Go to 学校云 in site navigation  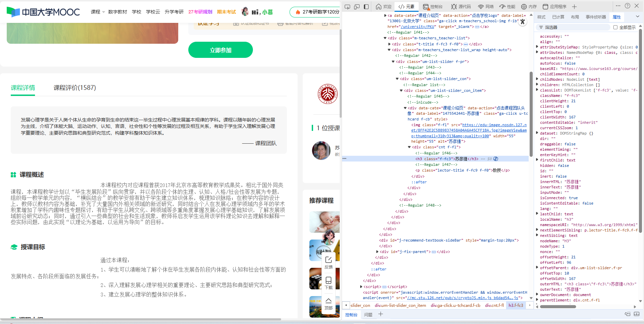pyautogui.click(x=153, y=12)
